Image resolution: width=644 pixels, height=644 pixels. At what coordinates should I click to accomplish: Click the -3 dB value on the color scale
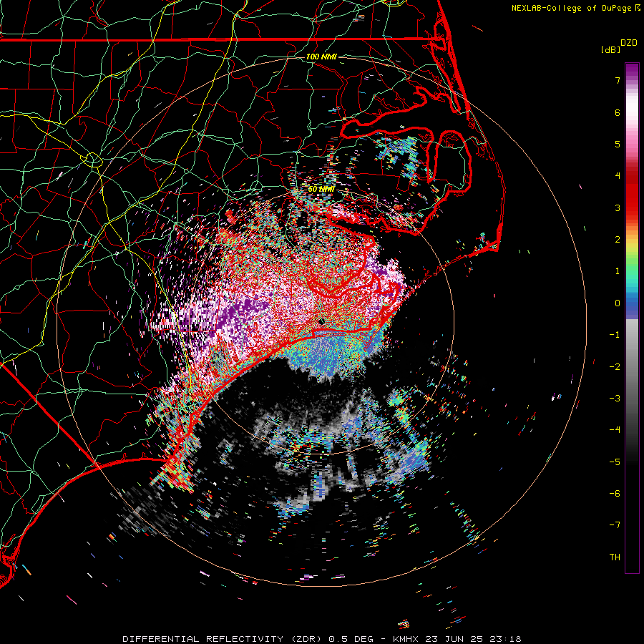(x=615, y=399)
